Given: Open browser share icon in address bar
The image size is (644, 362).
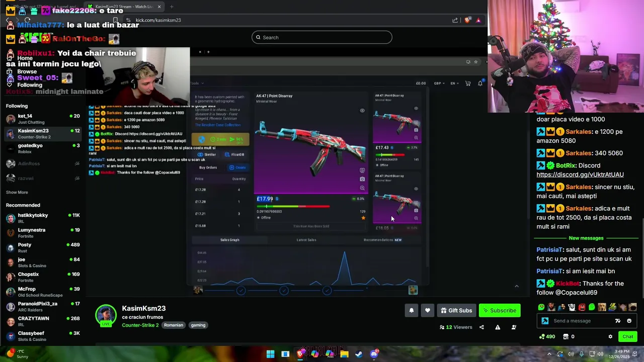Looking at the screenshot, I should 455,20.
